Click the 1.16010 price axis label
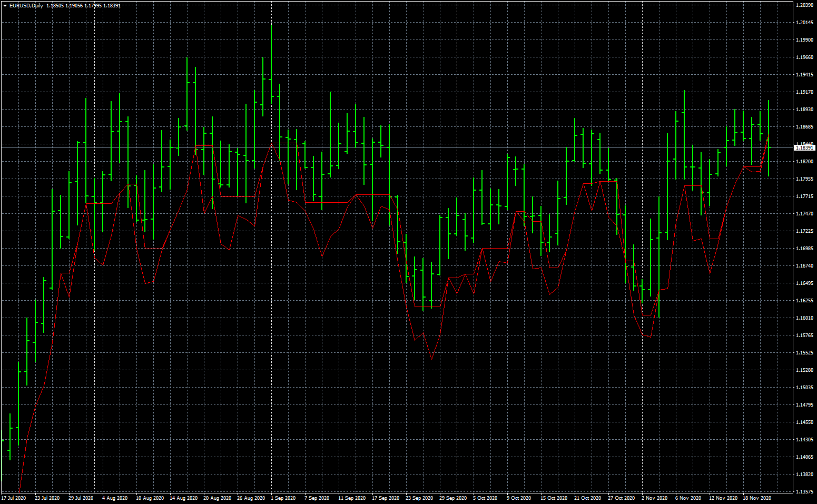The width and height of the screenshot is (817, 504). pyautogui.click(x=804, y=318)
